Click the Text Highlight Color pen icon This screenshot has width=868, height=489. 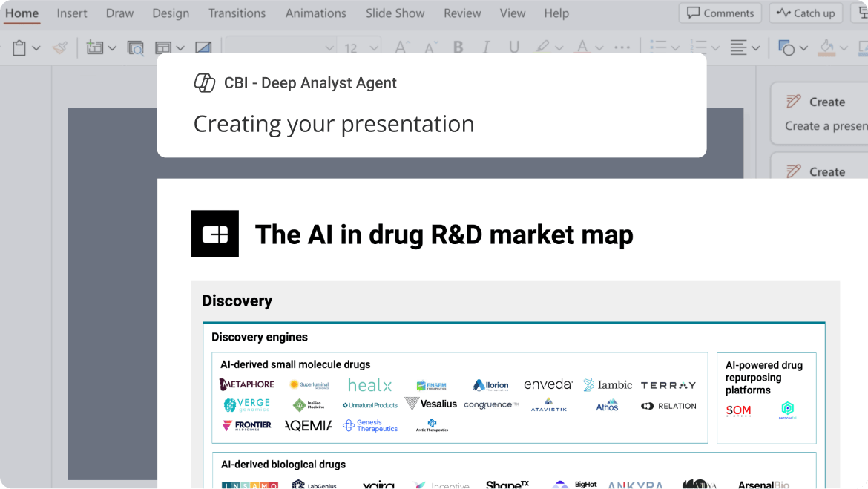coord(543,47)
